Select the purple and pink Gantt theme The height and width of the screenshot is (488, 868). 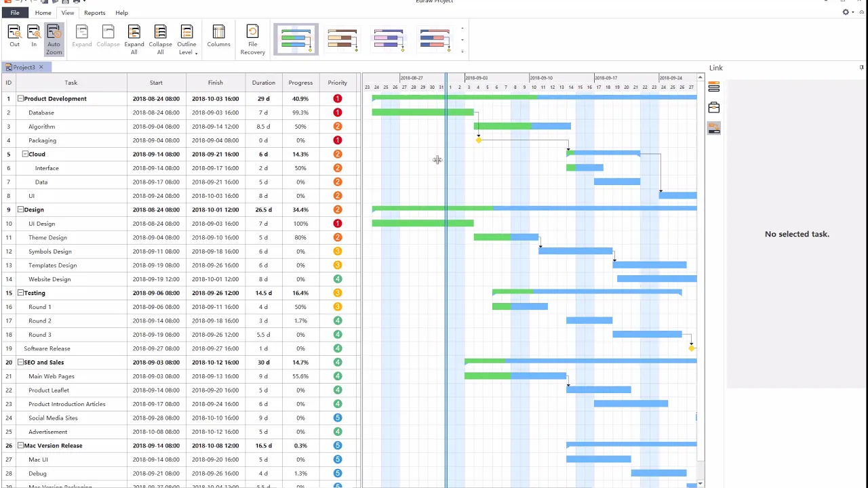388,39
